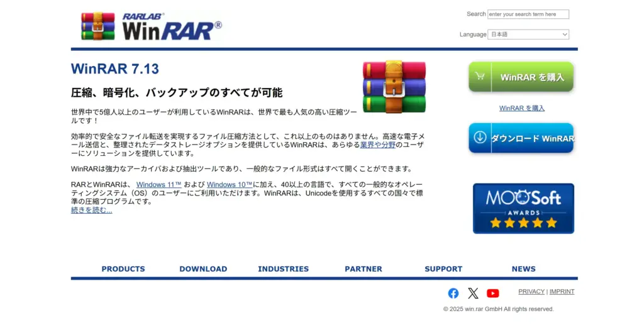The width and height of the screenshot is (644, 328).
Task: Open the DOWNLOAD menu item
Action: [x=203, y=269]
